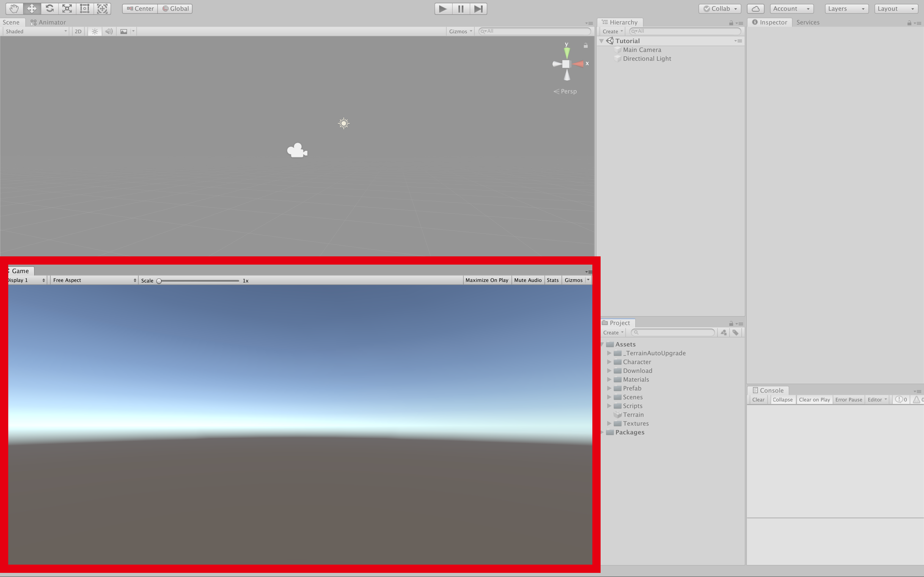Select Main Camera in Hierarchy
Image resolution: width=924 pixels, height=577 pixels.
pos(642,50)
